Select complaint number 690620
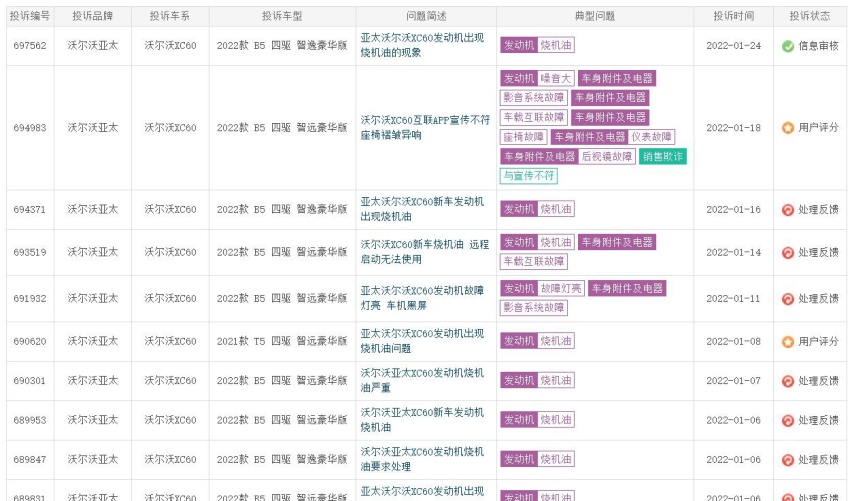The height and width of the screenshot is (501, 852). coord(30,341)
